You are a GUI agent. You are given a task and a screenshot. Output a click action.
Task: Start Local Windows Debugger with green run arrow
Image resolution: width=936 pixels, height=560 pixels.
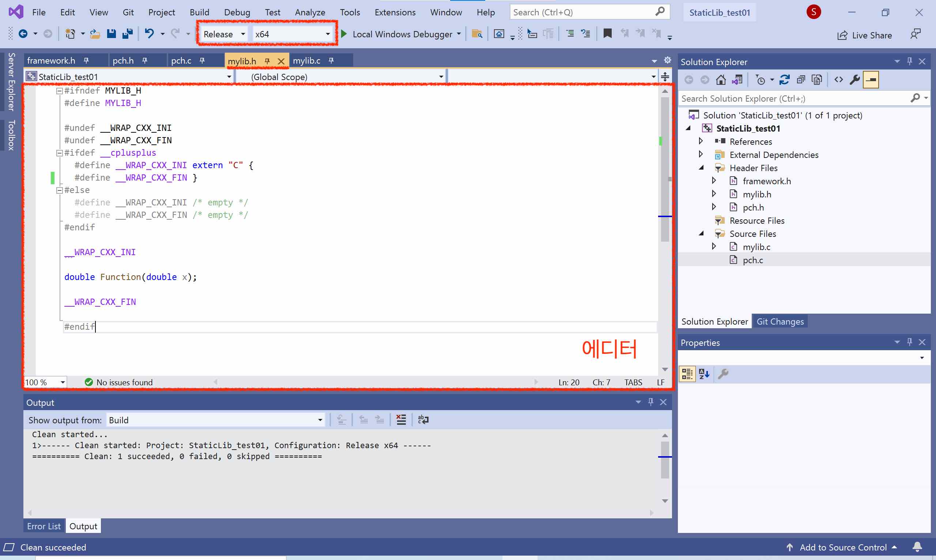[343, 34]
